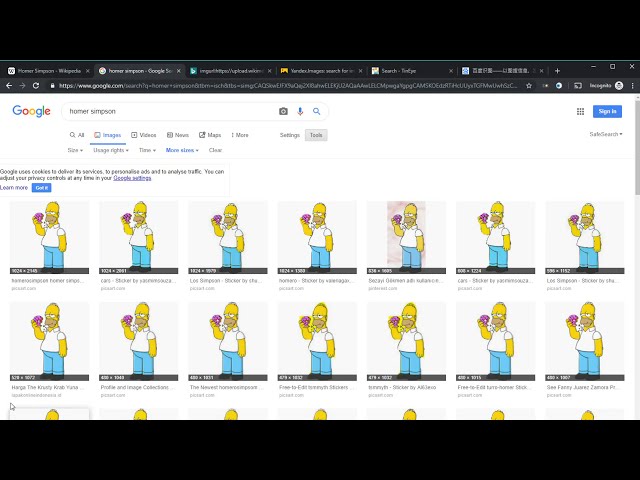Open the 'tsmmyth - Sticker by Ali3jexo' image
The width and height of the screenshot is (640, 480).
[406, 341]
